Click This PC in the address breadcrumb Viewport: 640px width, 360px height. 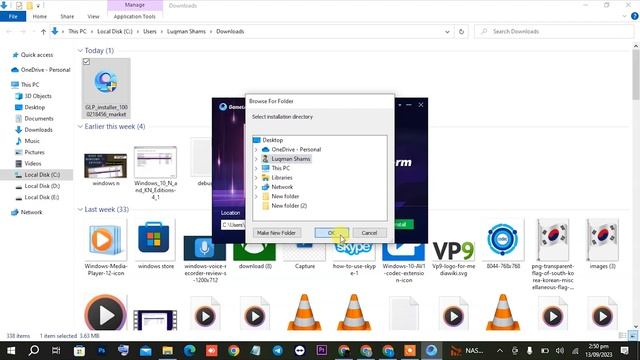coord(77,31)
